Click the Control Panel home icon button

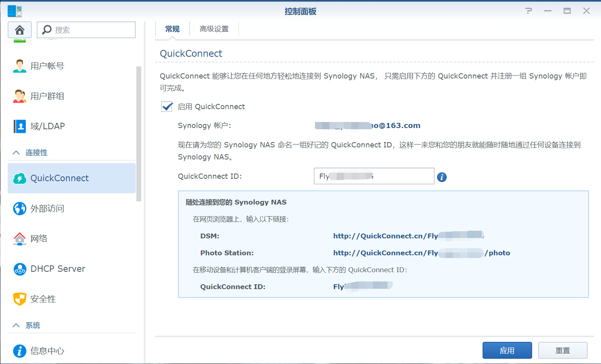[x=20, y=30]
